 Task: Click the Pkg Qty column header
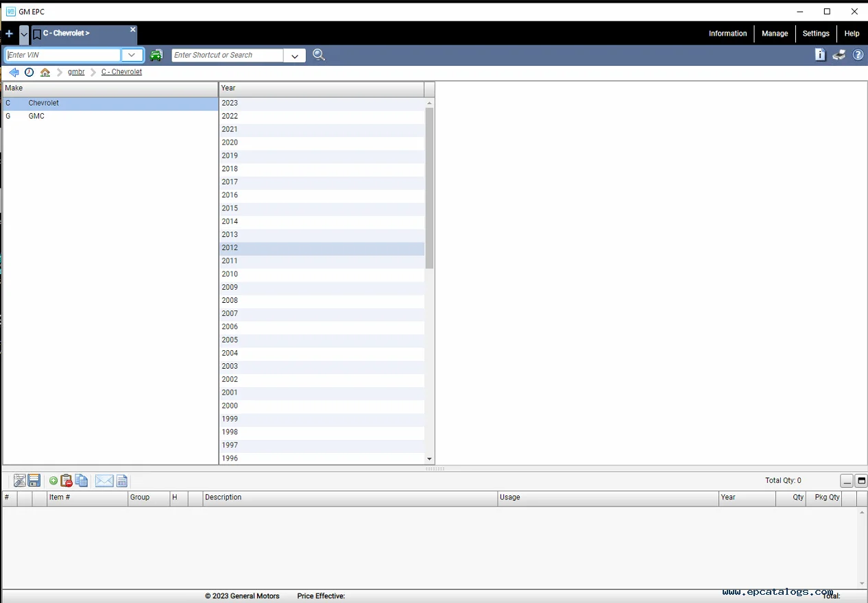coord(825,498)
